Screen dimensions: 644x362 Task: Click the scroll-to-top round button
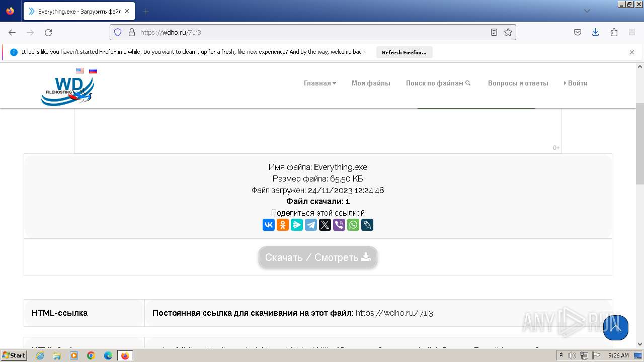tap(616, 328)
